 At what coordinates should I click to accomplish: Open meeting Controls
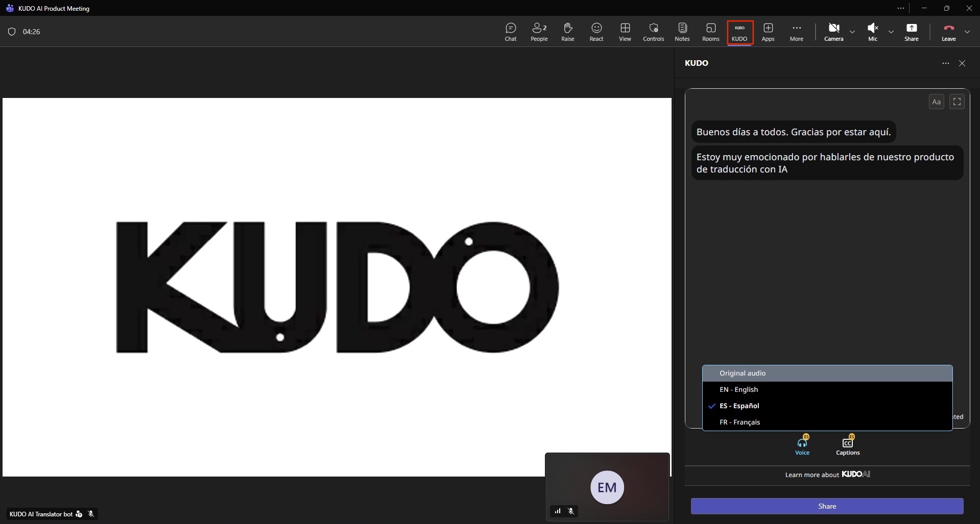(654, 32)
